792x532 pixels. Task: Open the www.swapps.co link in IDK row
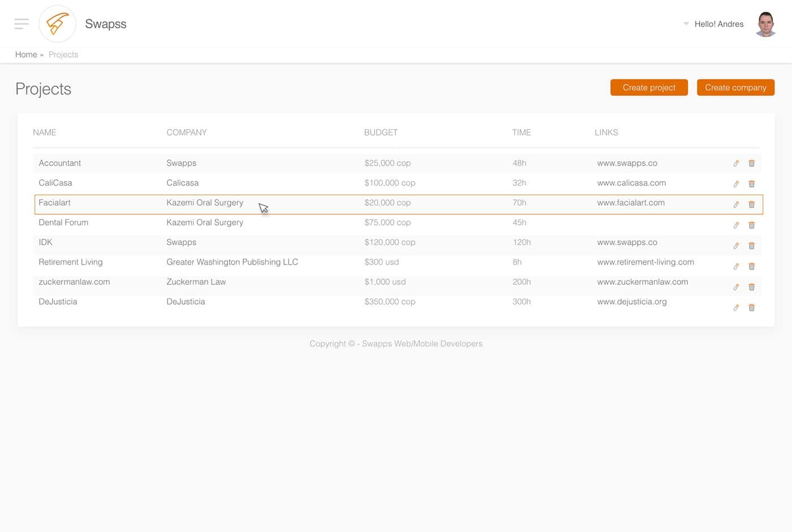click(627, 242)
